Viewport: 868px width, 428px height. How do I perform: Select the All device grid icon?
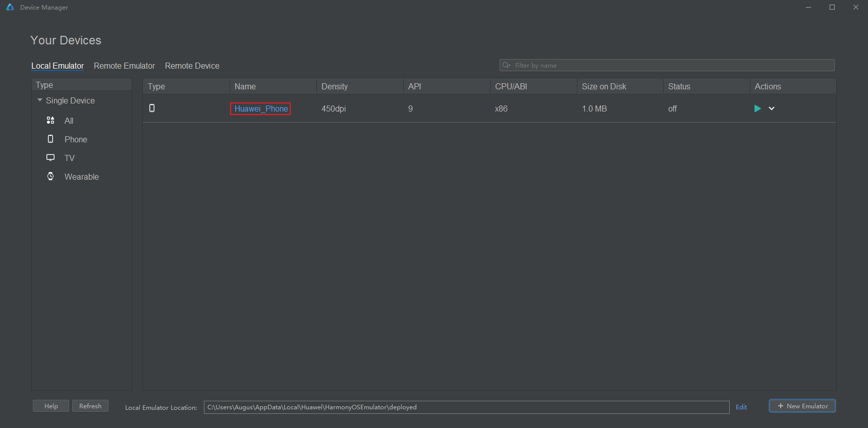(50, 120)
